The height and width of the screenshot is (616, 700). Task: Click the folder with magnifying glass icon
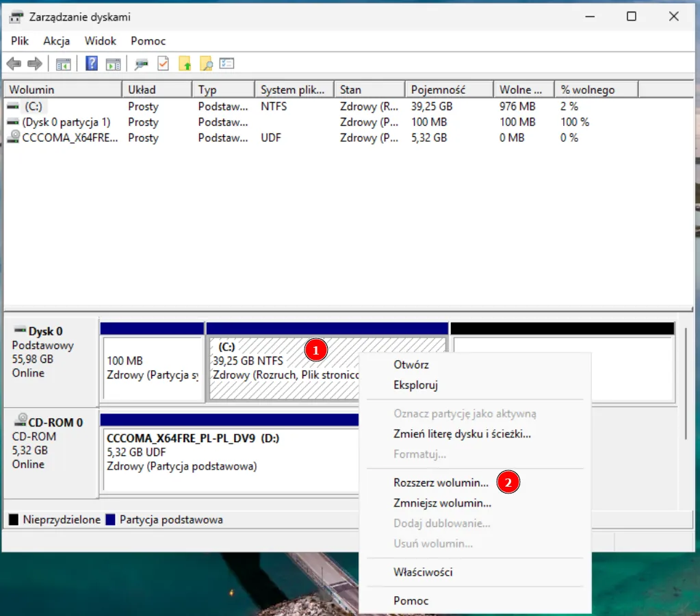pos(206,64)
